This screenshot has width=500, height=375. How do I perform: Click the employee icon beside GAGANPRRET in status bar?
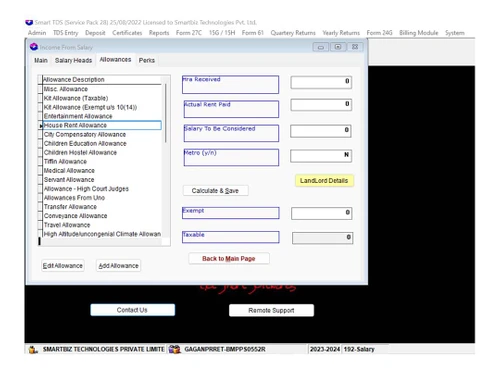[x=174, y=349]
